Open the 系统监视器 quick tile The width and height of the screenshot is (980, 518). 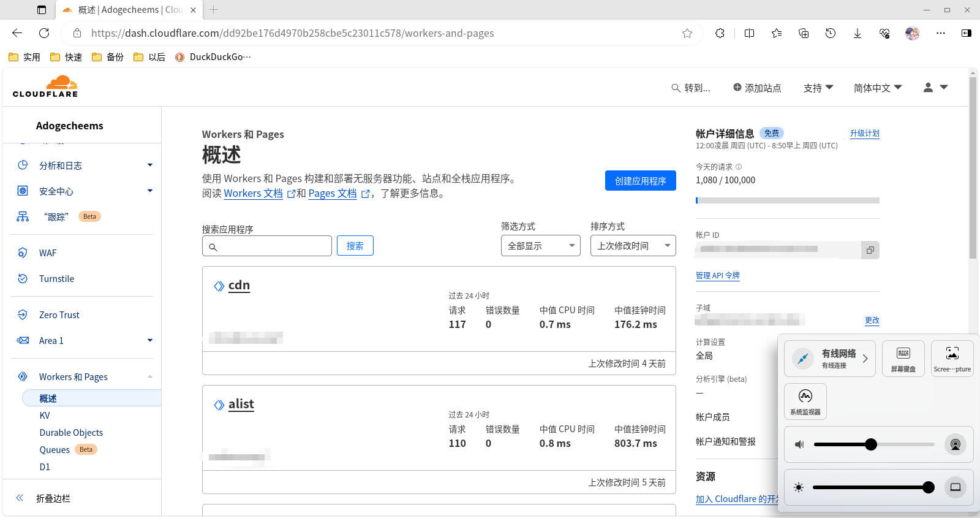805,402
